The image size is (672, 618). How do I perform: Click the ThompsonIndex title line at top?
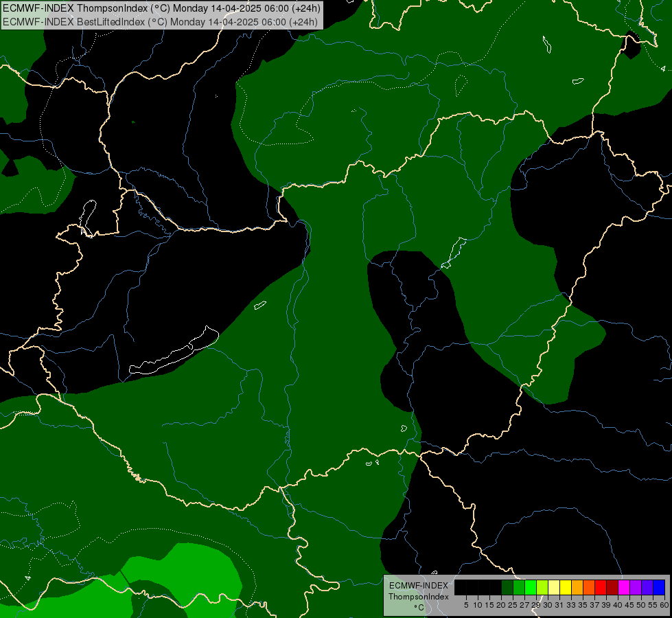[161, 8]
